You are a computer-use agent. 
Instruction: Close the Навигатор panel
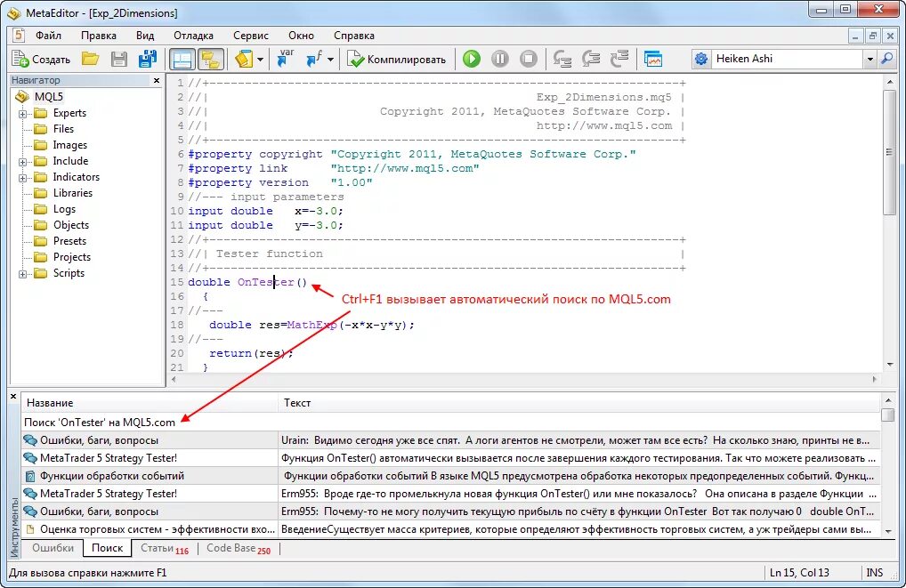[157, 80]
